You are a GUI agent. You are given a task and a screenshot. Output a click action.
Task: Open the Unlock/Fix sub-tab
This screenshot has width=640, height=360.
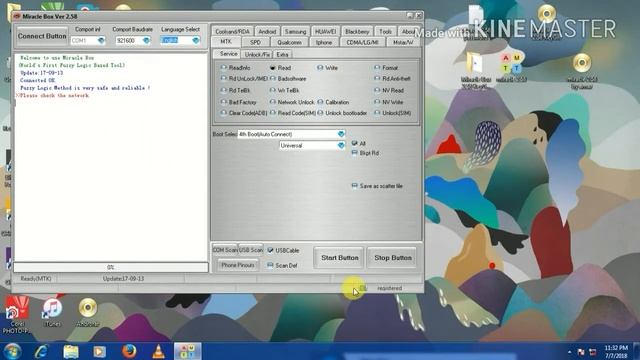coord(257,54)
